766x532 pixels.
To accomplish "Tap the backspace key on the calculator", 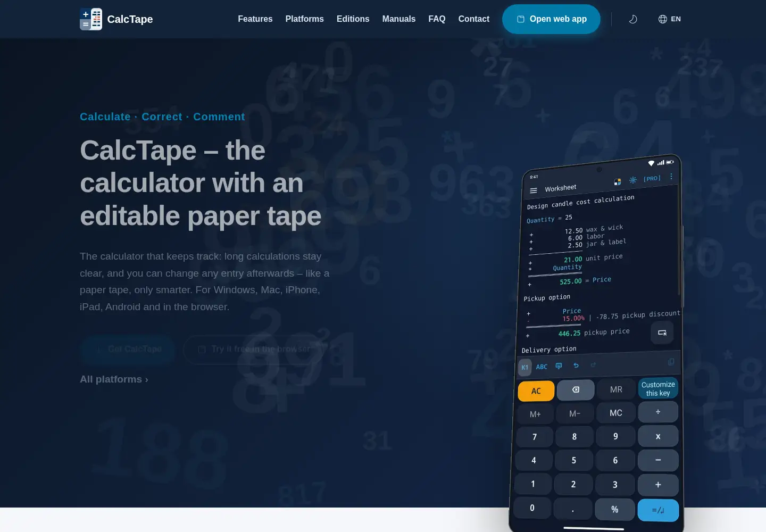I will tap(576, 390).
